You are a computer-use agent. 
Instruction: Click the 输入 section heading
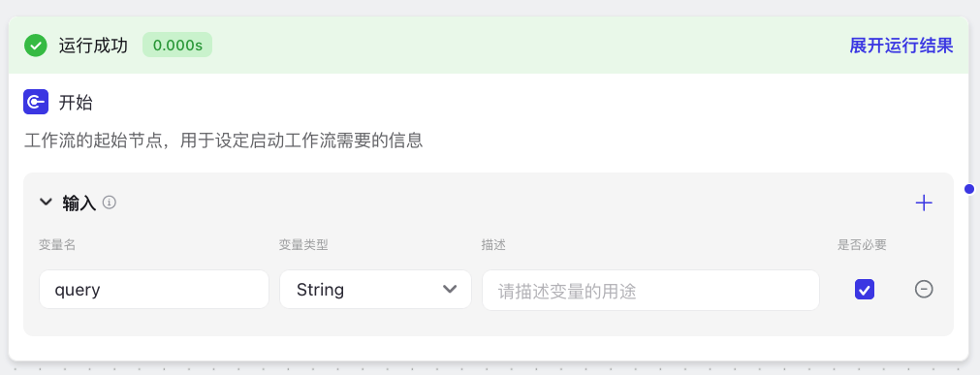click(x=79, y=203)
